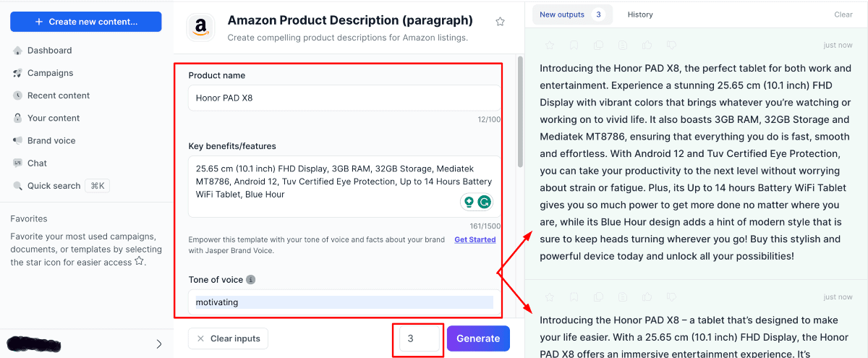The image size is (868, 358).
Task: Click the Grammarly icon in features box
Action: pos(485,203)
